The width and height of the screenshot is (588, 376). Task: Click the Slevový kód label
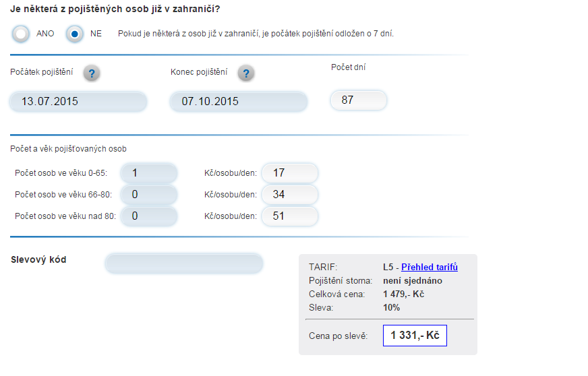pos(38,259)
